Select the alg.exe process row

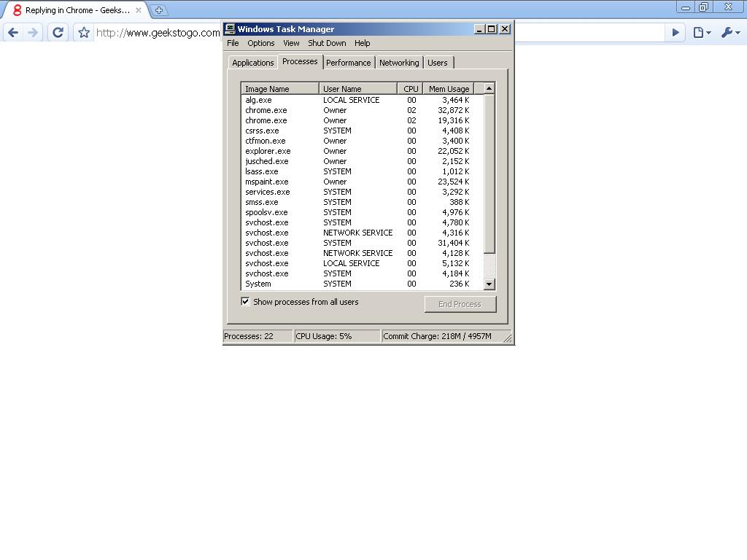362,100
